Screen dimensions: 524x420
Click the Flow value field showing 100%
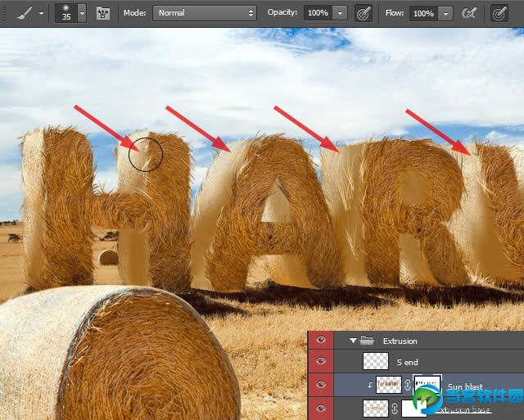pyautogui.click(x=423, y=14)
